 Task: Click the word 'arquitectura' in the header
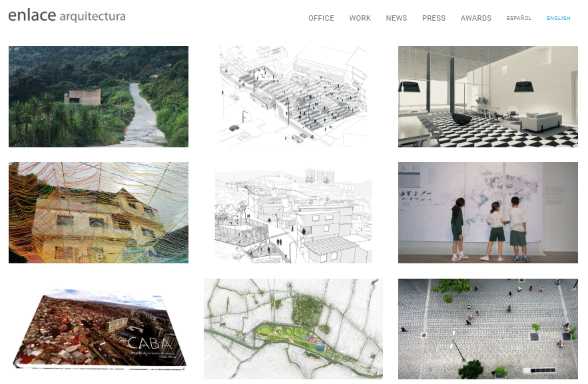(x=92, y=16)
